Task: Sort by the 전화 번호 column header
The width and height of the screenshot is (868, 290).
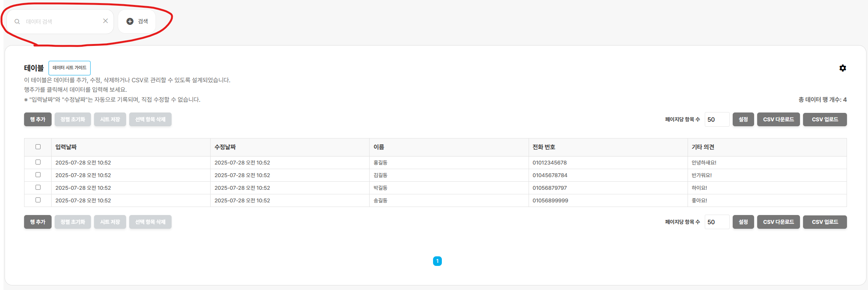Action: pyautogui.click(x=544, y=147)
